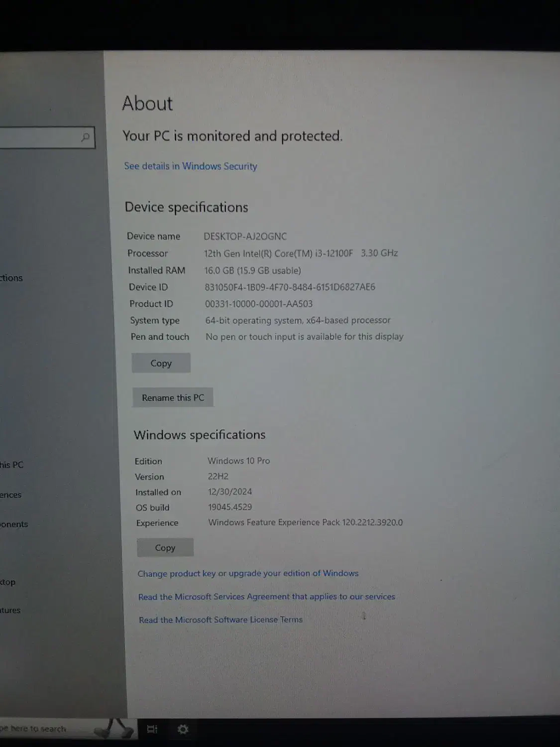
Task: Click the Windows 10 Pro edition value
Action: pos(239,461)
